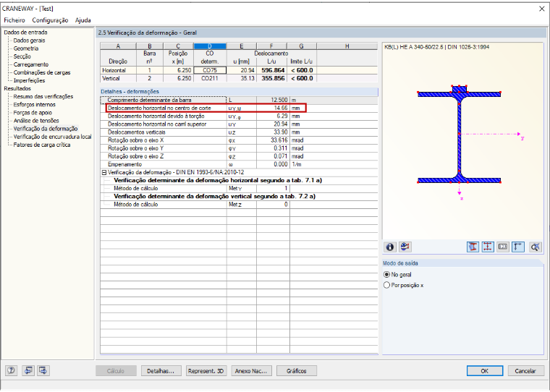
Task: Click the Cancelar button
Action: (x=525, y=371)
